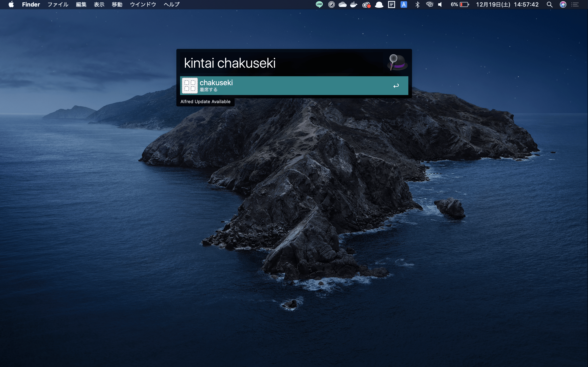Open the Docker whale menu bar icon
This screenshot has height=367, width=588.
[354, 4]
